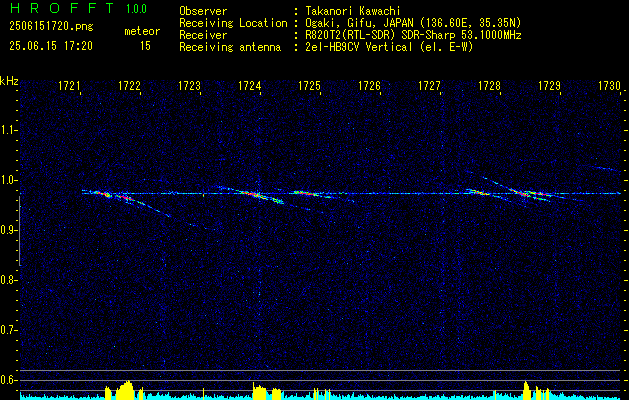Click the 1724 time marker
This screenshot has height=400, width=629.
pos(250,85)
